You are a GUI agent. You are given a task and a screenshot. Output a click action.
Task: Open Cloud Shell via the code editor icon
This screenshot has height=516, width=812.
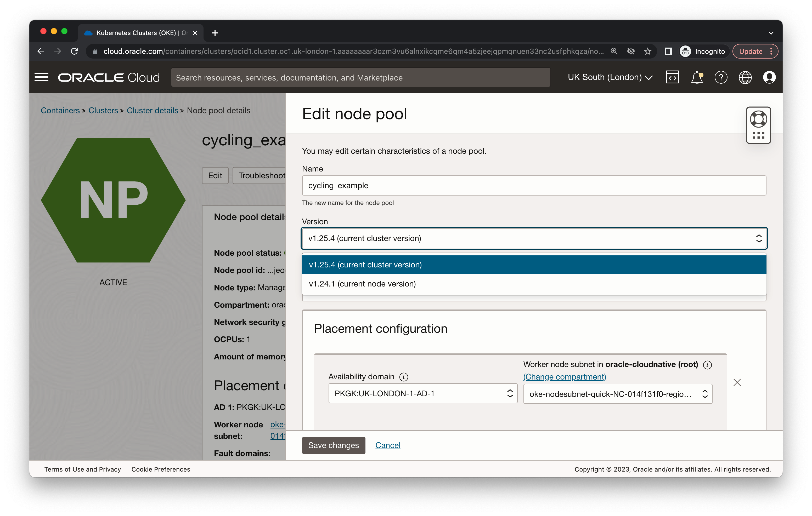[x=672, y=77]
